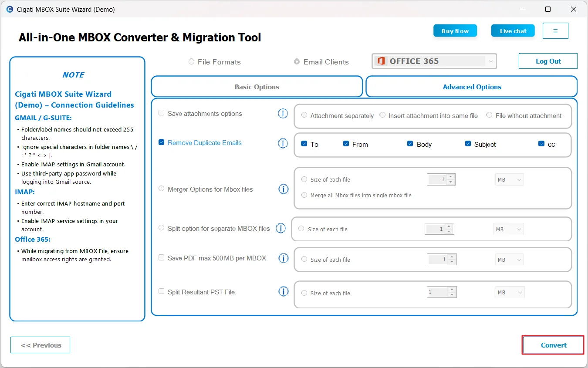Enable the Save attachments options checkbox
The image size is (588, 368).
(x=162, y=113)
